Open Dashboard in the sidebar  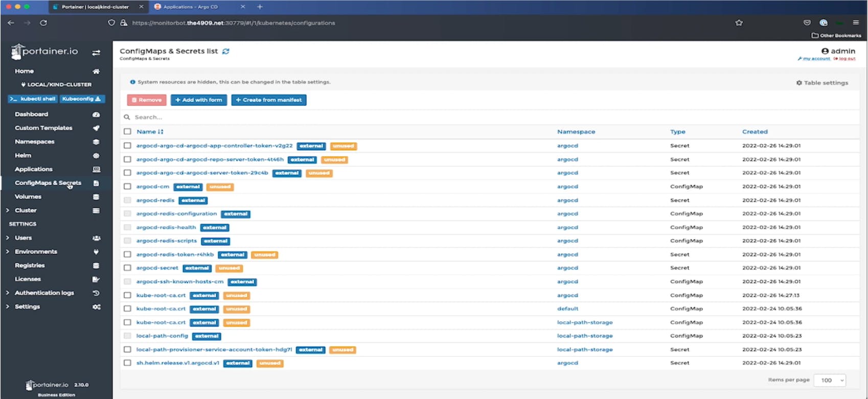31,115
